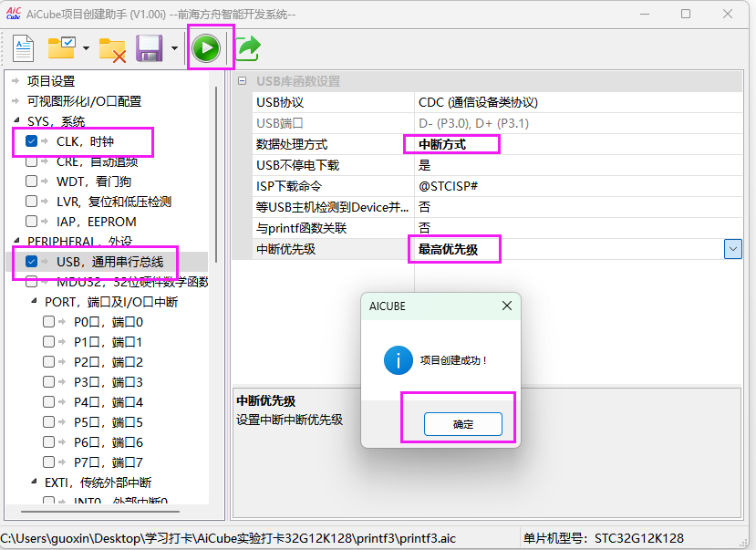The width and height of the screenshot is (756, 550).
Task: Click the 与printf函数关联 value 否
Action: click(424, 228)
